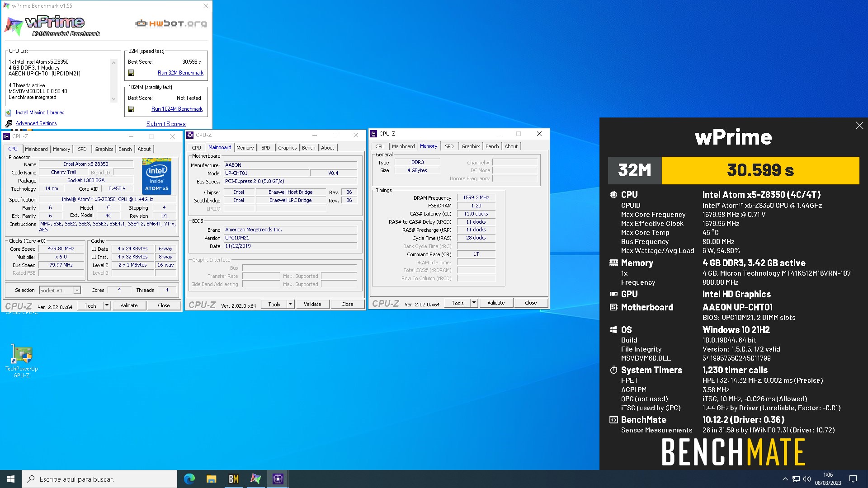
Task: Click the HWBOT.org logo in wPrime
Action: pyautogui.click(x=171, y=23)
